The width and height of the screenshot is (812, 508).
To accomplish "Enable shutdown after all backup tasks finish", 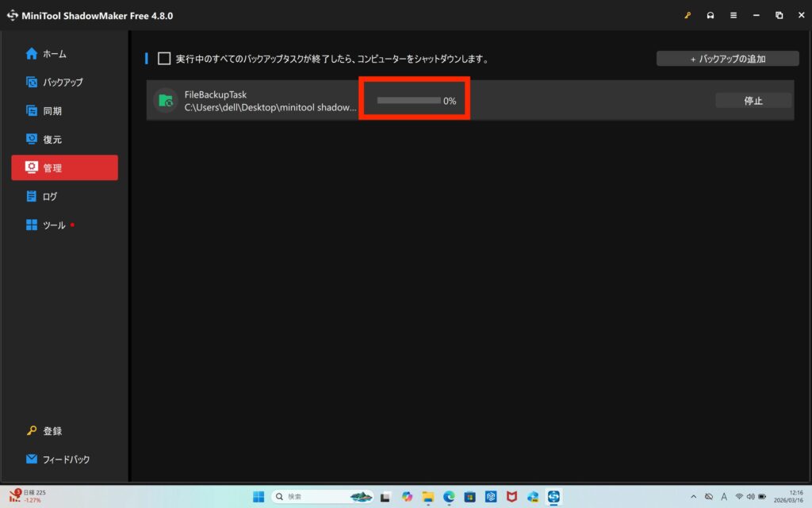I will pos(164,58).
